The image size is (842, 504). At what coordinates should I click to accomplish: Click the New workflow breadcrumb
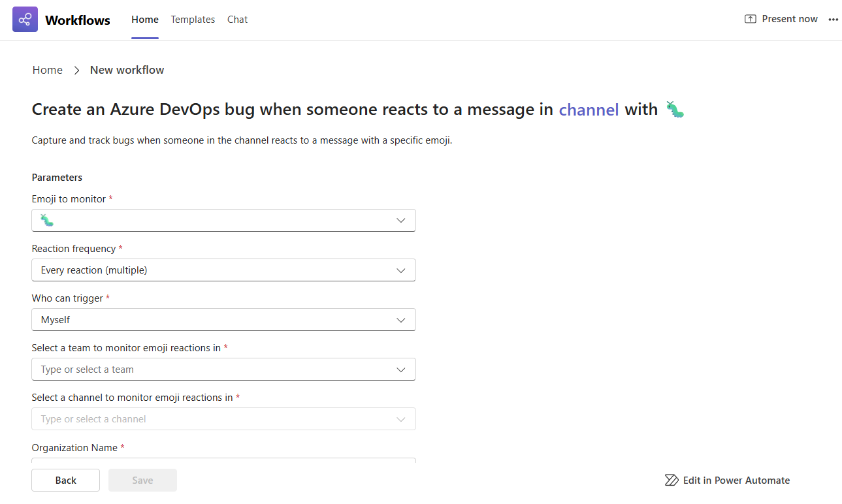(127, 70)
